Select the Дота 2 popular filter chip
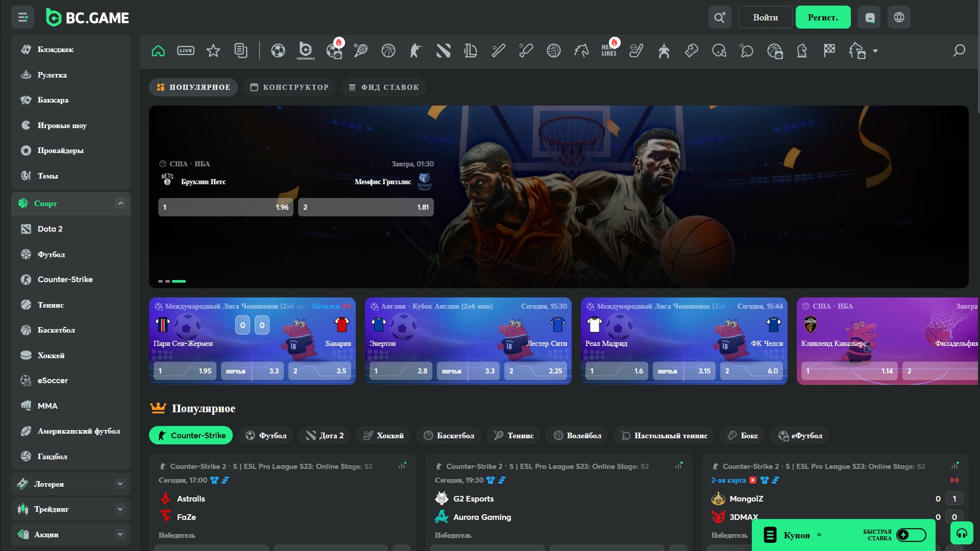 (x=325, y=435)
